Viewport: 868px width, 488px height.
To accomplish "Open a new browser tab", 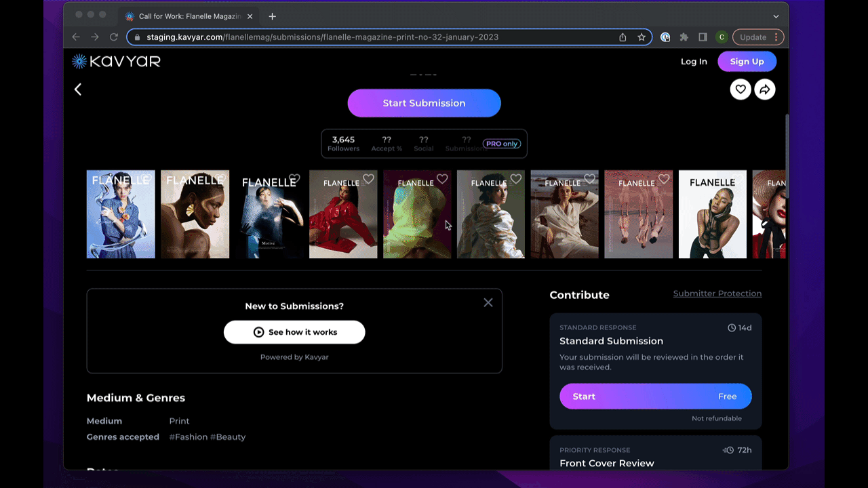I will tap(273, 16).
